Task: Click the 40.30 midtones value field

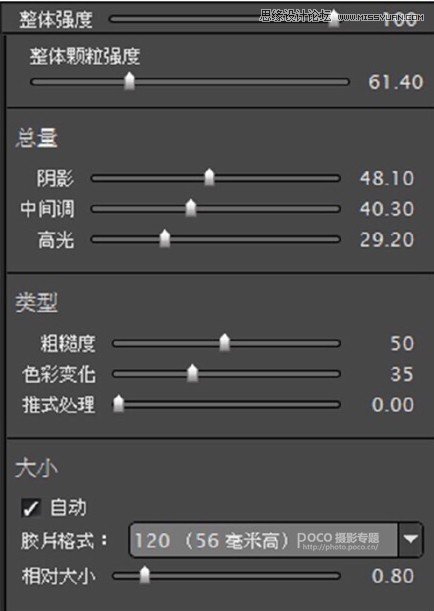Action: point(386,209)
